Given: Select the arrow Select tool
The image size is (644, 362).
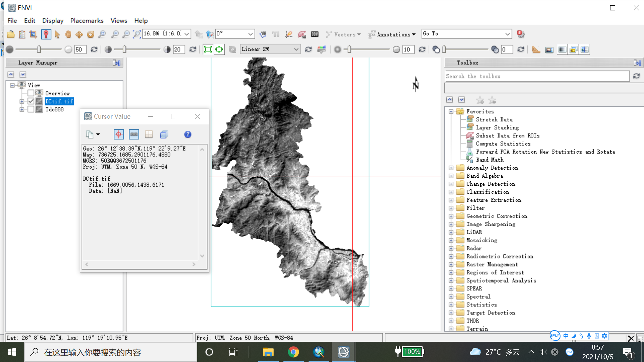Looking at the screenshot, I should coord(57,34).
